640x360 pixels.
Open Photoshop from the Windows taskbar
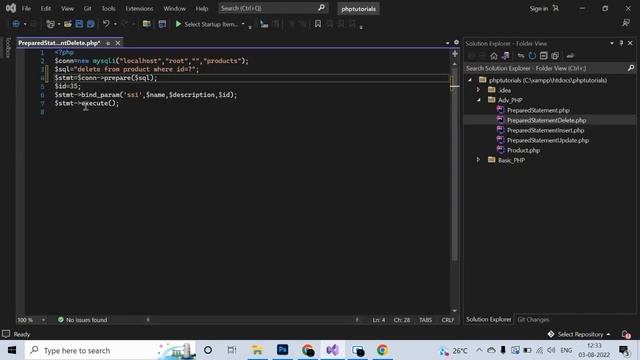coord(282,350)
